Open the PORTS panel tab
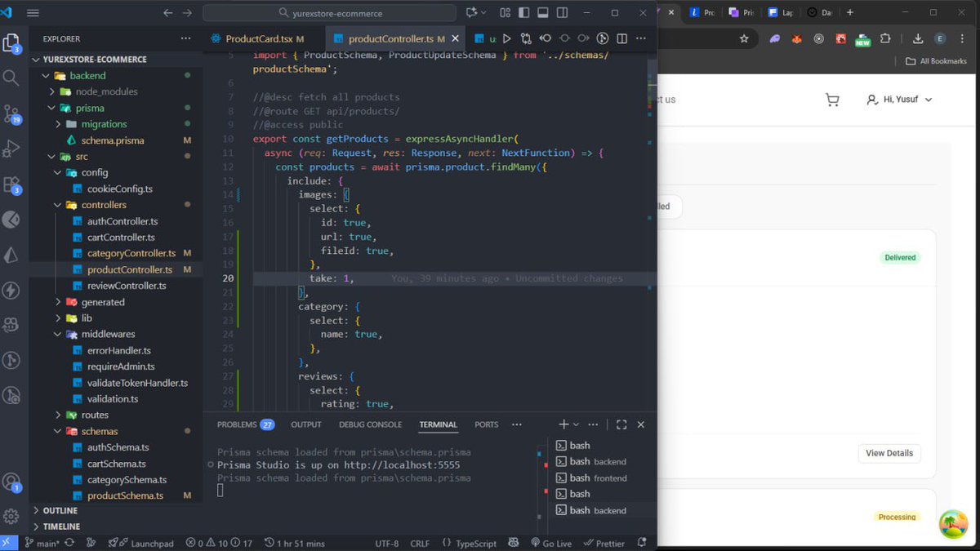This screenshot has width=980, height=551. [486, 424]
